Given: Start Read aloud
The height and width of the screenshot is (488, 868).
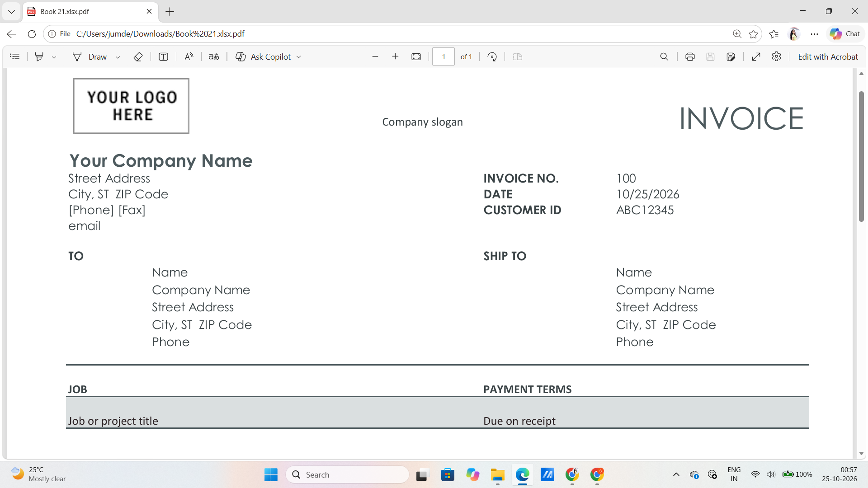Looking at the screenshot, I should point(189,56).
